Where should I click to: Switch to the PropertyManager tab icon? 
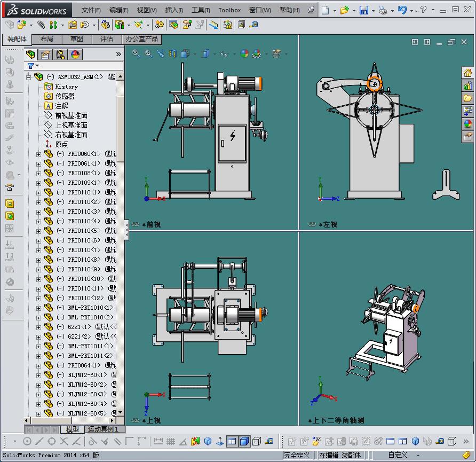point(45,54)
